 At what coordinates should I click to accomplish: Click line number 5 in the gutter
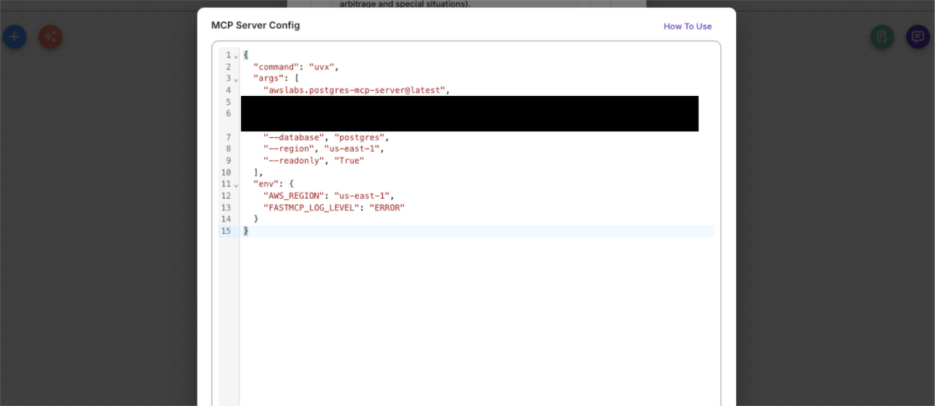tap(229, 102)
